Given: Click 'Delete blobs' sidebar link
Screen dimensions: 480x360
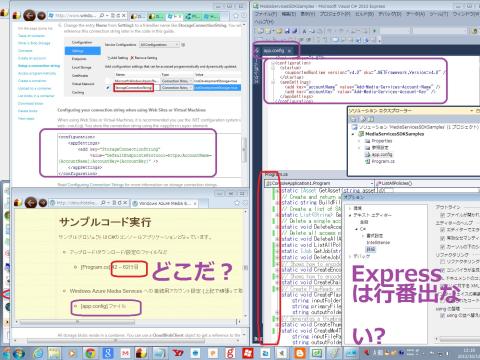Looking at the screenshot, I should [27, 111].
